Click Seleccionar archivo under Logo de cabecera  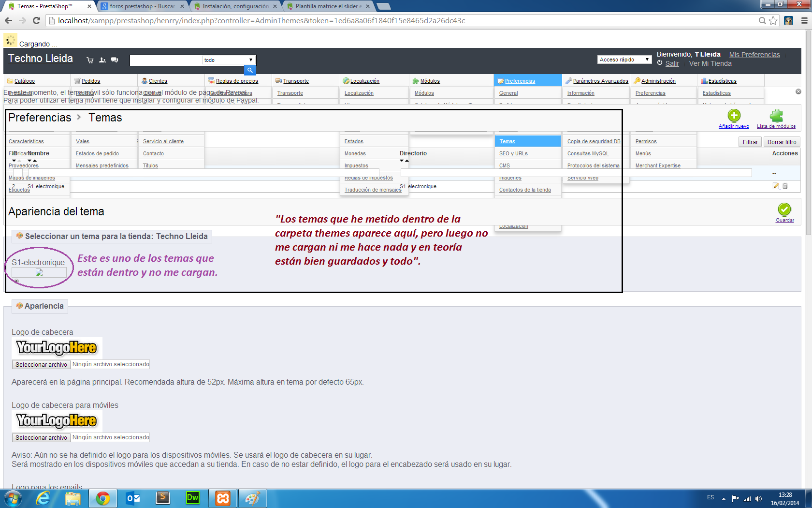(x=41, y=364)
